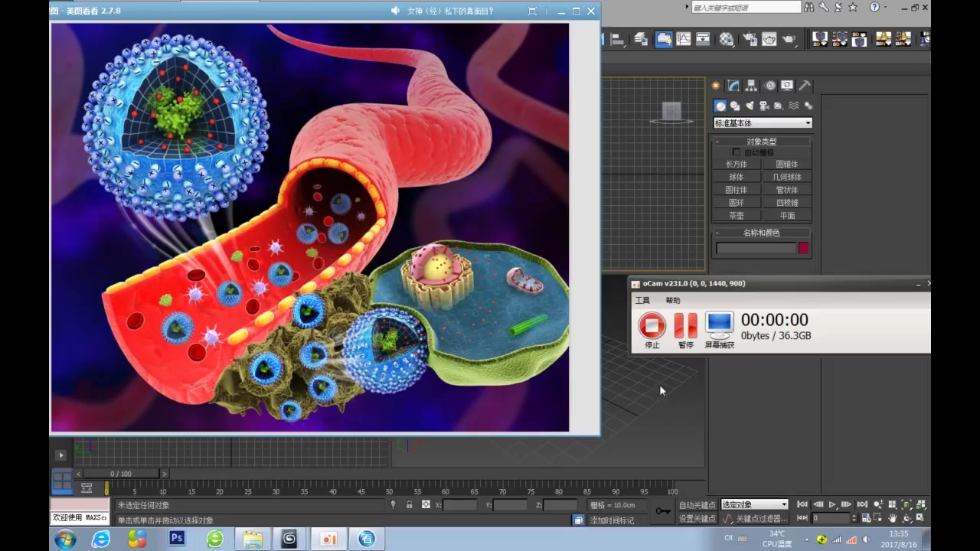The height and width of the screenshot is (551, 980).
Task: Toggle the selection lock icon
Action: 410,505
